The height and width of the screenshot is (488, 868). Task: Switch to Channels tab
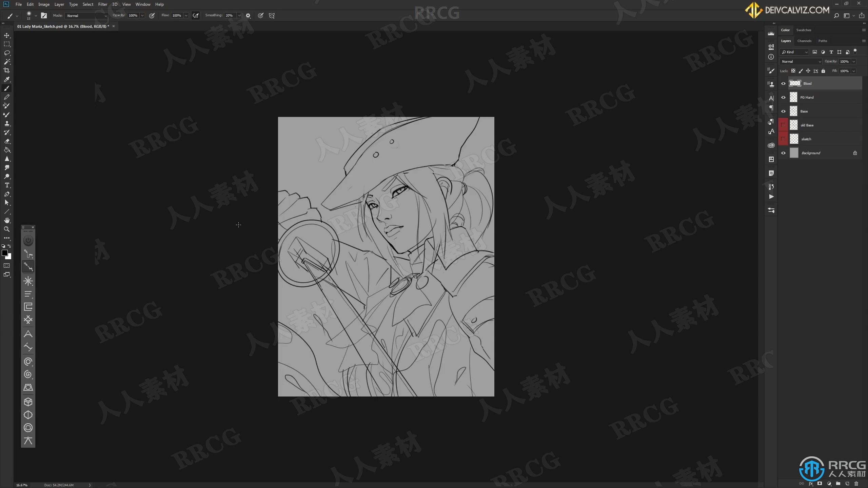click(x=804, y=41)
